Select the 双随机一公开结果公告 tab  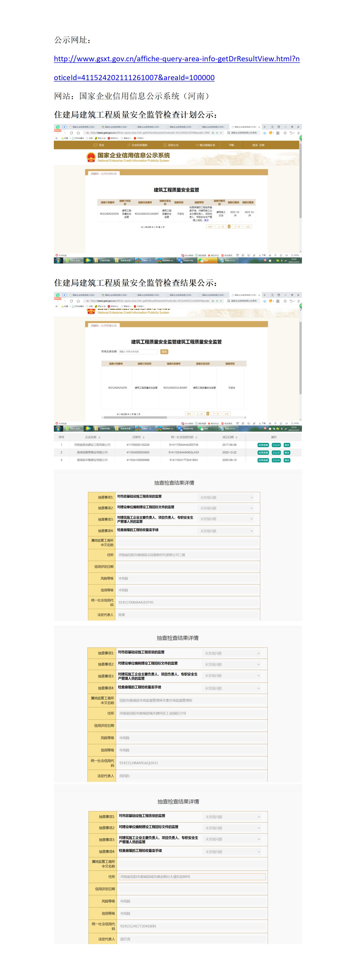click(x=103, y=326)
